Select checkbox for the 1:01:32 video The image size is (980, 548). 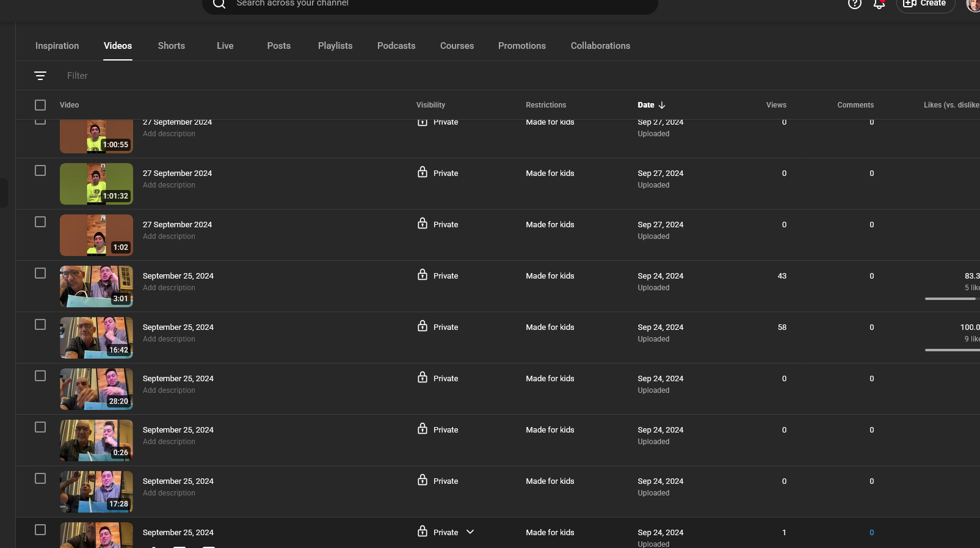[40, 170]
